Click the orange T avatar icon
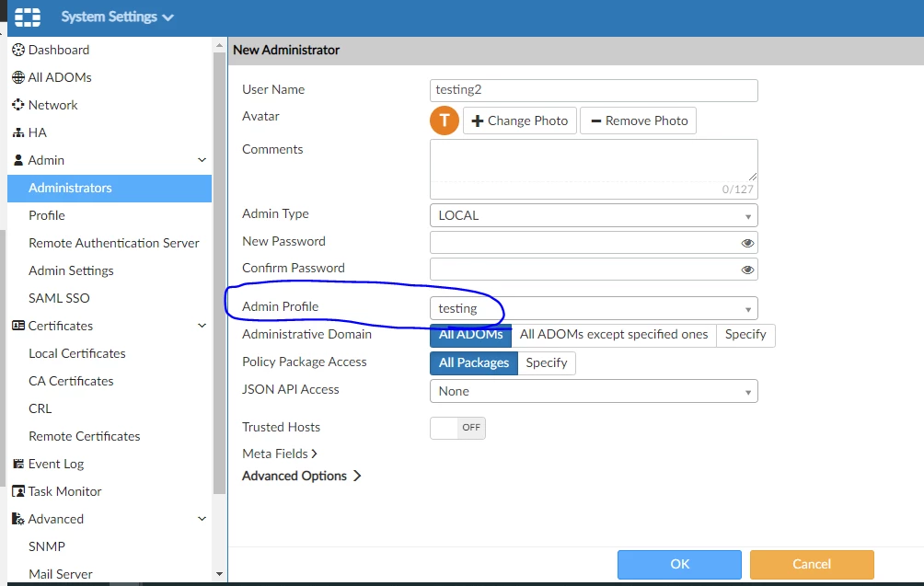The width and height of the screenshot is (924, 586). click(445, 121)
